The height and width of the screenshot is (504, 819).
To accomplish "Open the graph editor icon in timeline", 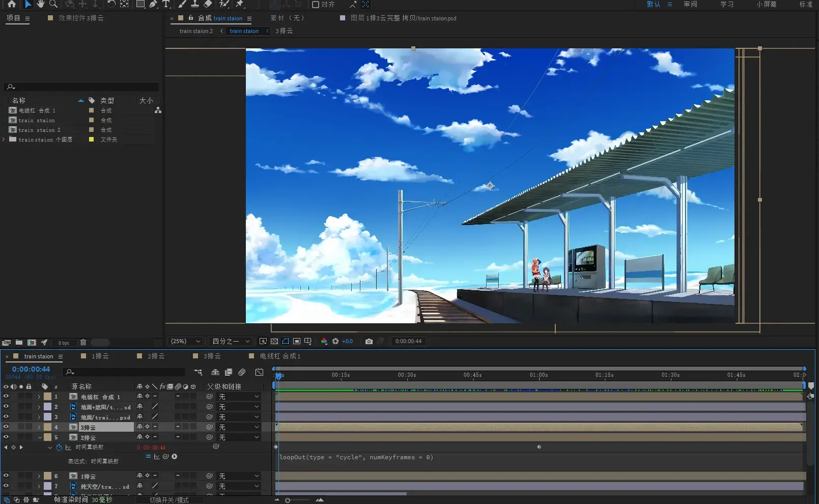I will (x=259, y=372).
